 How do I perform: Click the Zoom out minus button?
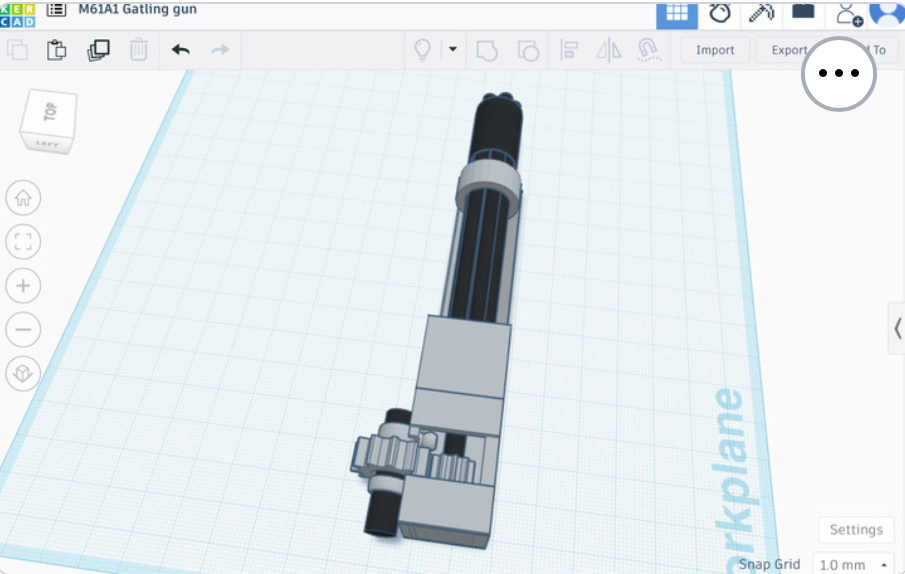(x=23, y=329)
